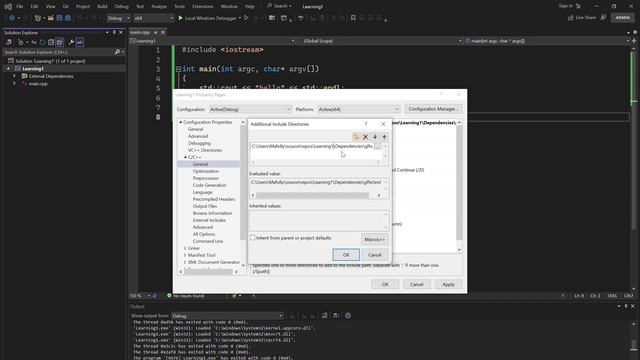
Task: Expand External Dependencies in Solution Explorer
Action: click(14, 76)
